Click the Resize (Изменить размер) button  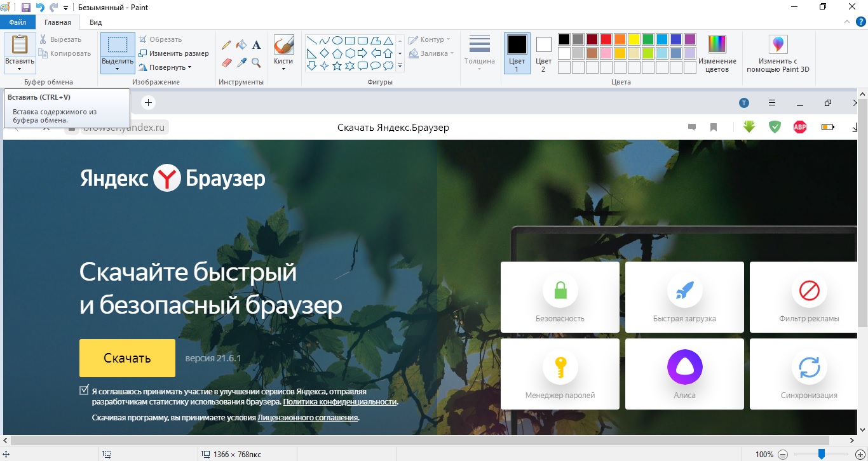point(174,53)
